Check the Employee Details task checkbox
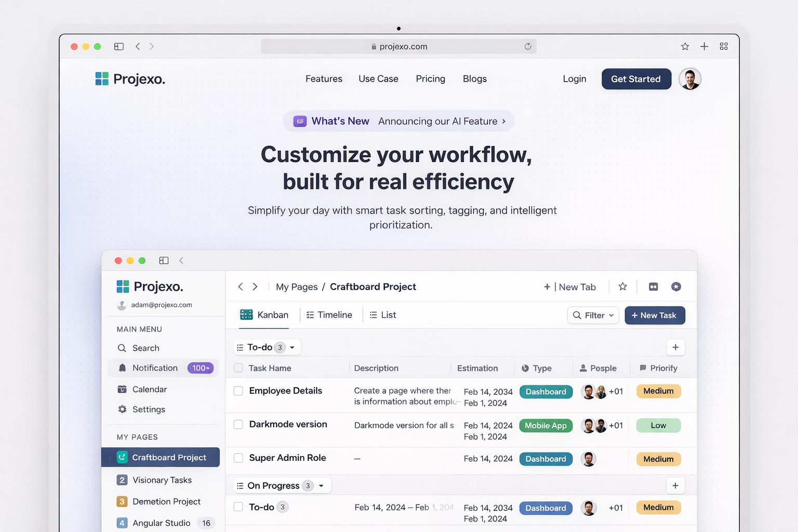This screenshot has height=532, width=798. (238, 391)
